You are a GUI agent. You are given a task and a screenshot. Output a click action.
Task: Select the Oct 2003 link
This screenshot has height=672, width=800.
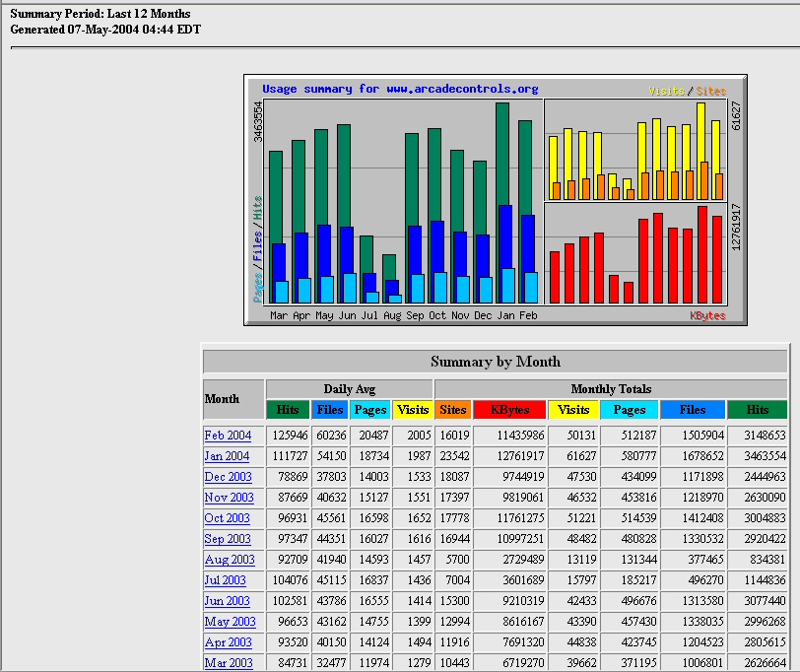[228, 518]
